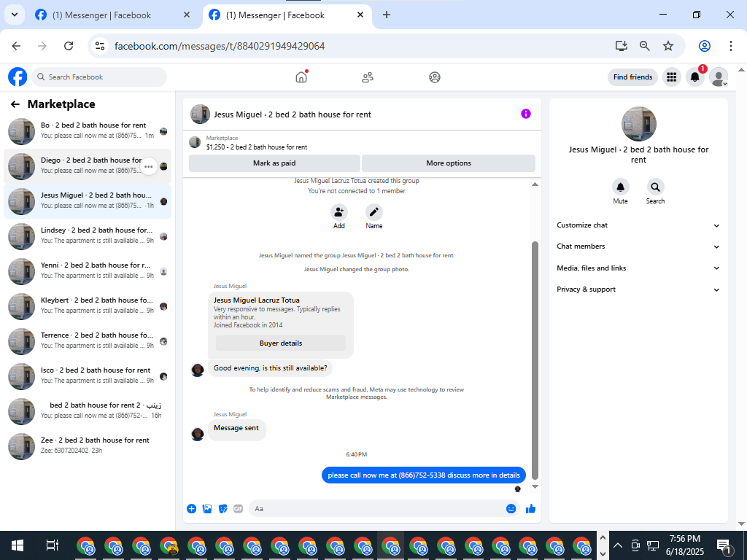This screenshot has height=560, width=747.
Task: Open the Facebook menu grid icon
Action: pos(671,77)
